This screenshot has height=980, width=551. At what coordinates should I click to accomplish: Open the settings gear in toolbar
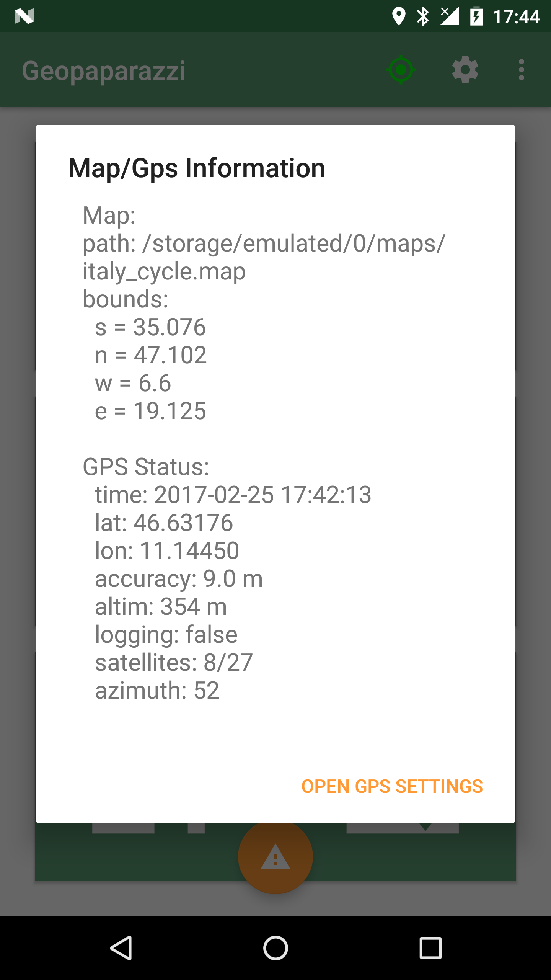(x=465, y=70)
